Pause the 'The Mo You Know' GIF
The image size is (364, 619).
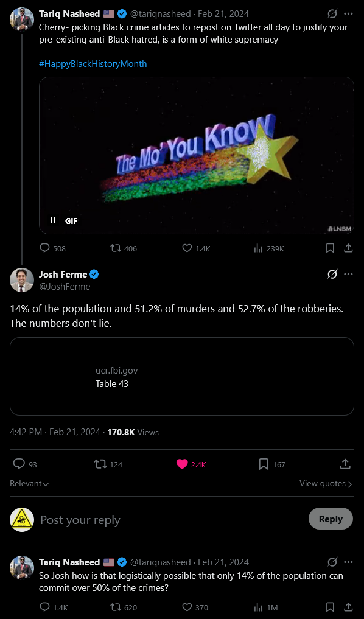point(53,220)
